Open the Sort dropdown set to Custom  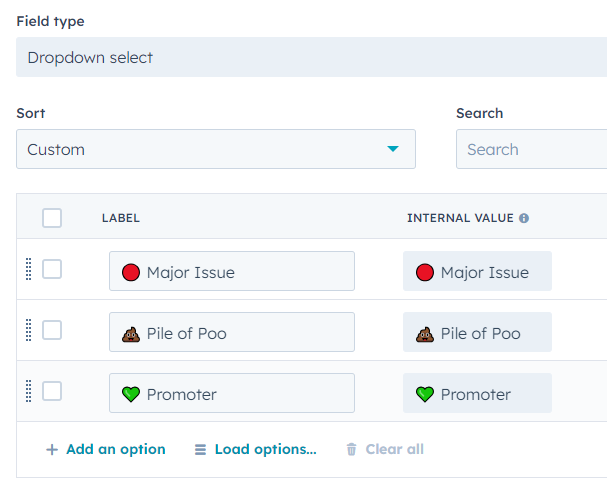point(215,149)
